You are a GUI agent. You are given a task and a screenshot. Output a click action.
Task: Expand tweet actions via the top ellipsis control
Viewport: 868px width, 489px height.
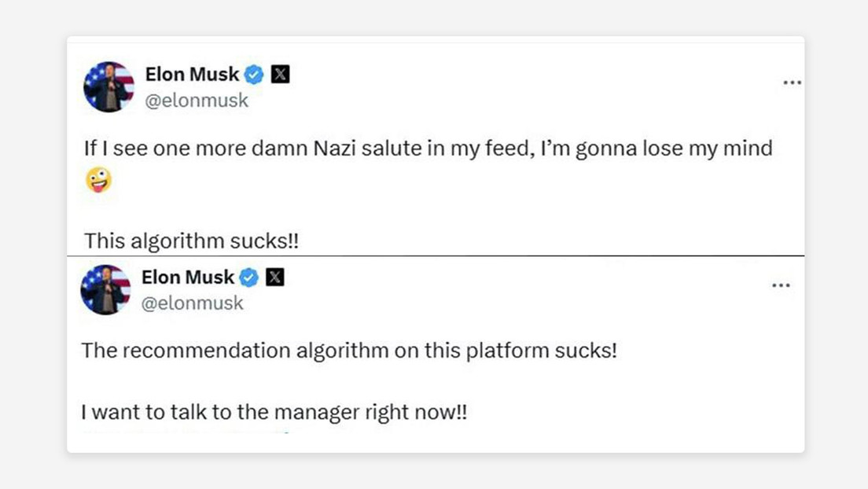(793, 81)
